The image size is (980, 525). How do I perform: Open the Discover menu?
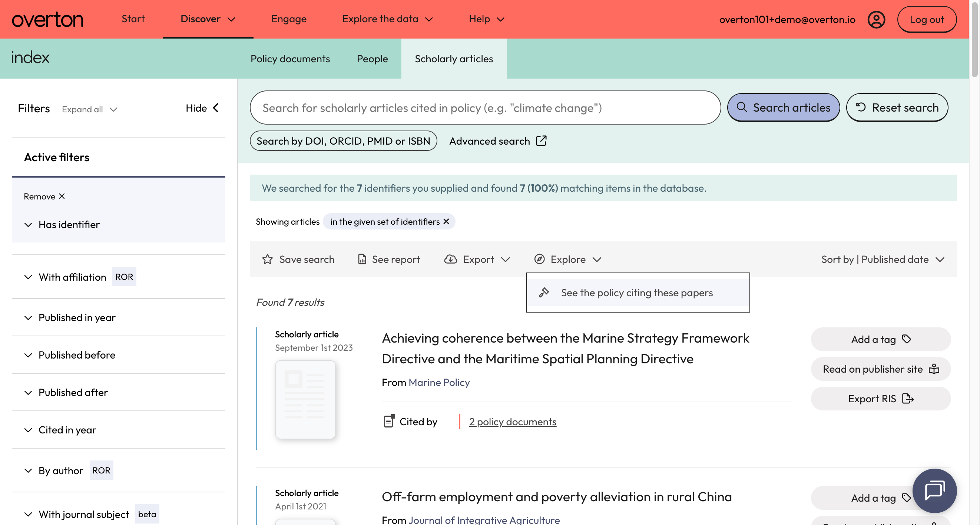coord(208,19)
